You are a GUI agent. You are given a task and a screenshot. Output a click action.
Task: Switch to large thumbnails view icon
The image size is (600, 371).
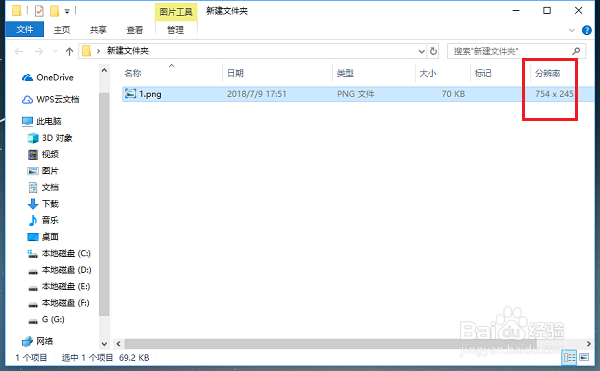click(584, 358)
